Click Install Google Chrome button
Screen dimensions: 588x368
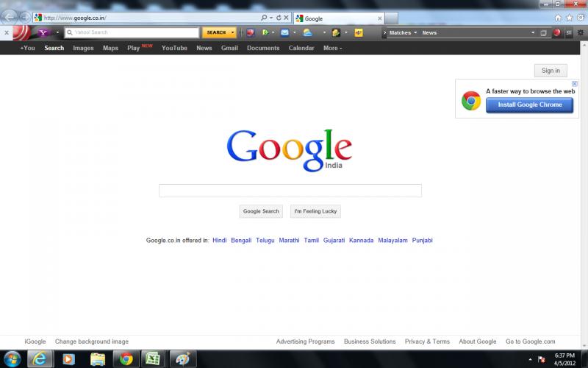(x=529, y=105)
